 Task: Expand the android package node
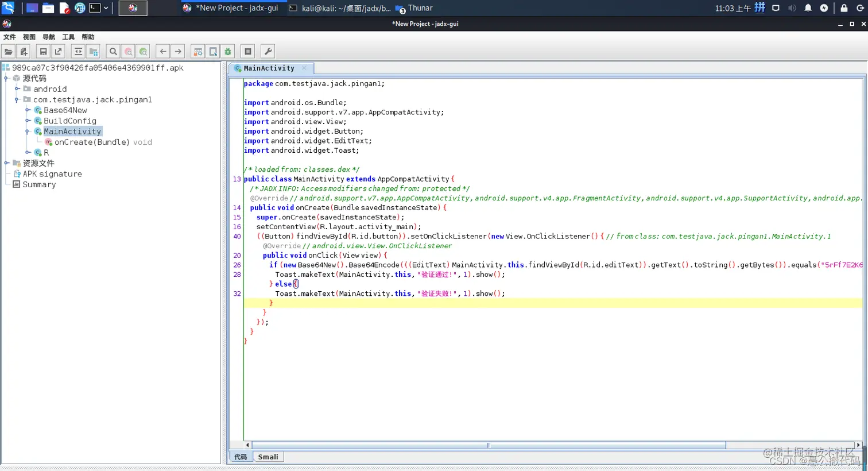(x=17, y=89)
